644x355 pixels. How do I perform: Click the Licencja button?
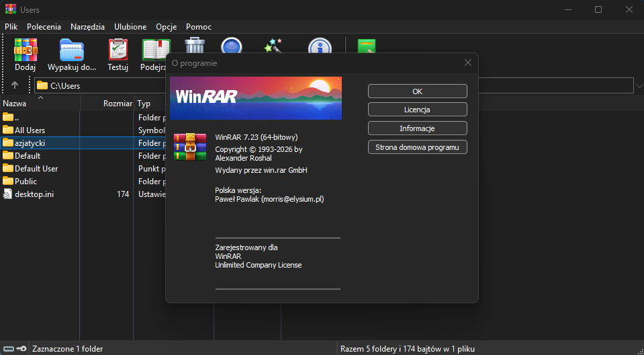tap(417, 110)
